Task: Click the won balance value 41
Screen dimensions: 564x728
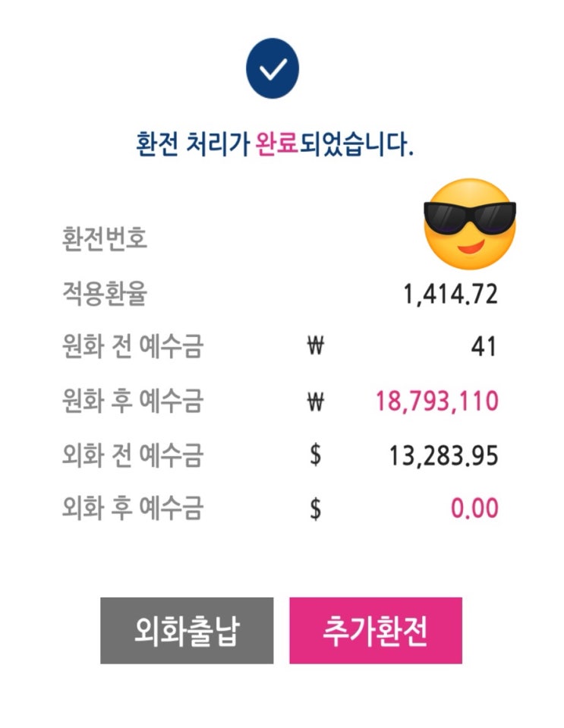Action: point(483,347)
